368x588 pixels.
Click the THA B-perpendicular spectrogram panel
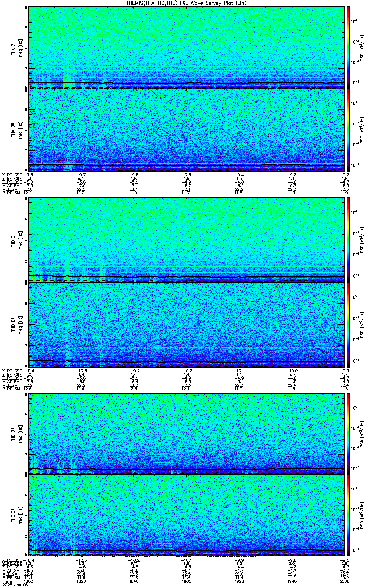tap(187, 48)
